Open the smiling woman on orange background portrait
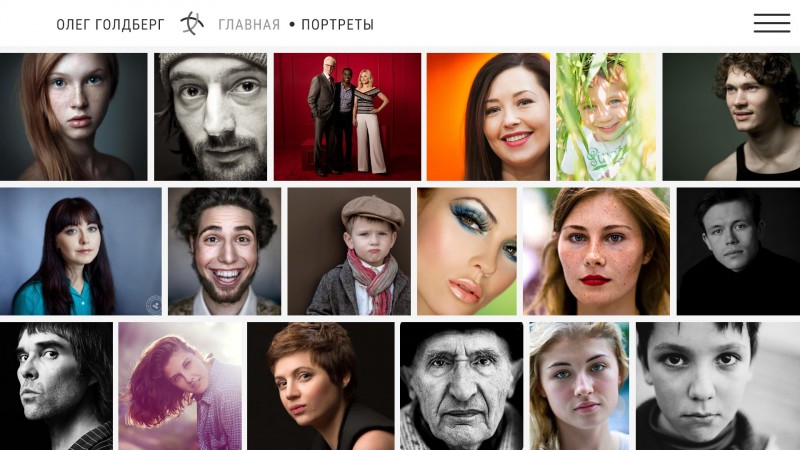800x450 pixels. tap(488, 117)
